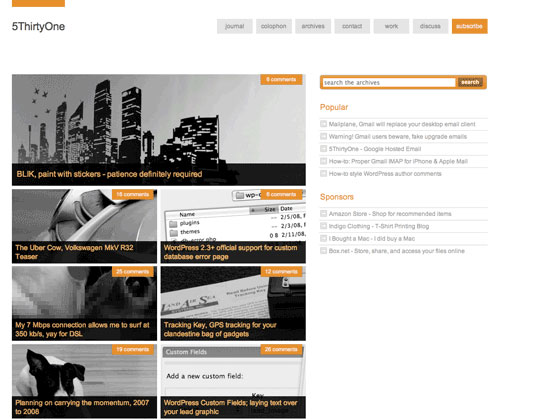Screen dimensions: 550x419
Task: Click the icon next to Amazon Store sponsor
Action: 323,214
